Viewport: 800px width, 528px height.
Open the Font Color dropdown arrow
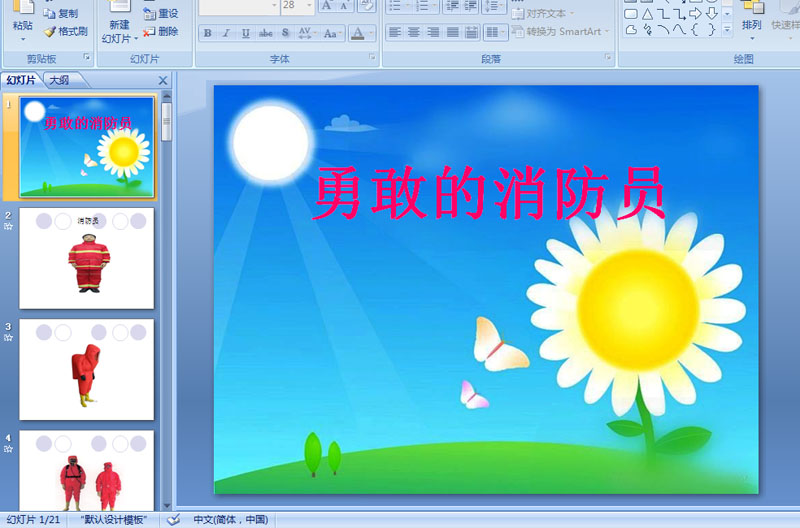pyautogui.click(x=371, y=33)
